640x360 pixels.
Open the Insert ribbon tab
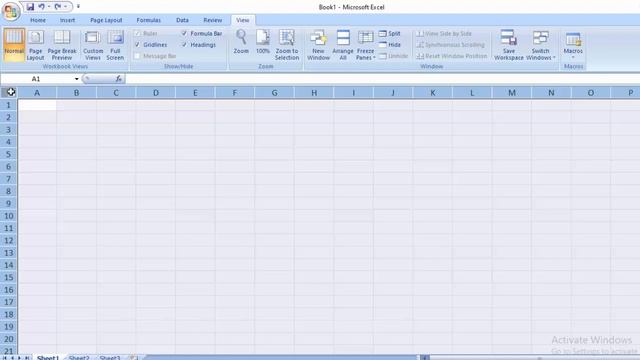tap(67, 20)
